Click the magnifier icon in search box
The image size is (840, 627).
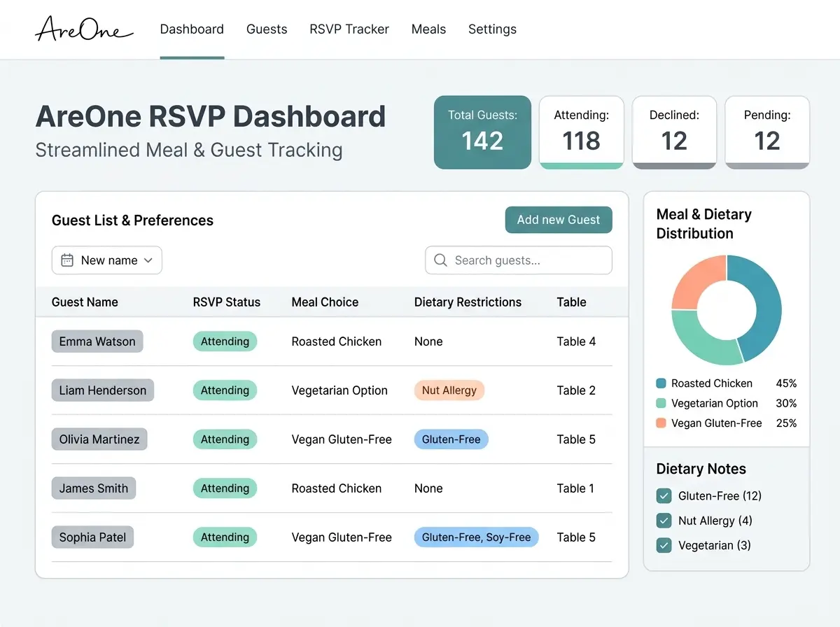click(x=440, y=260)
